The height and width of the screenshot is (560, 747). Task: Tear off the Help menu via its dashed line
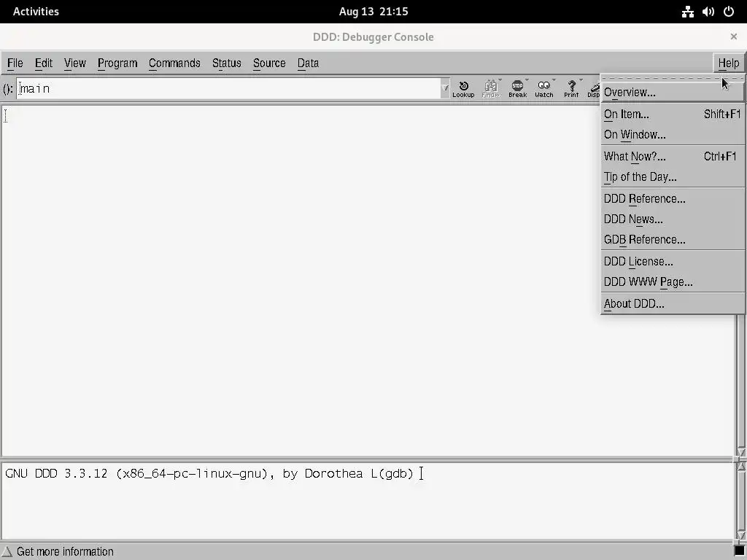(x=673, y=78)
